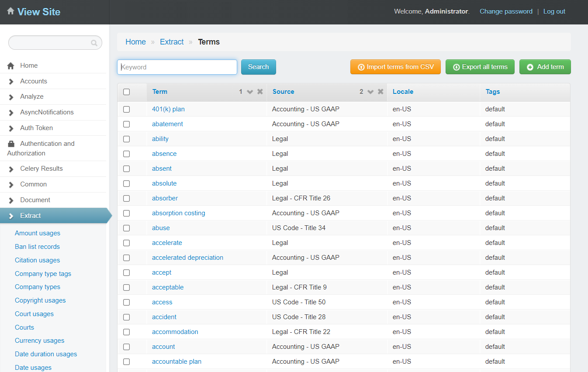Open Date duration usages item
588x372 pixels.
(x=46, y=354)
